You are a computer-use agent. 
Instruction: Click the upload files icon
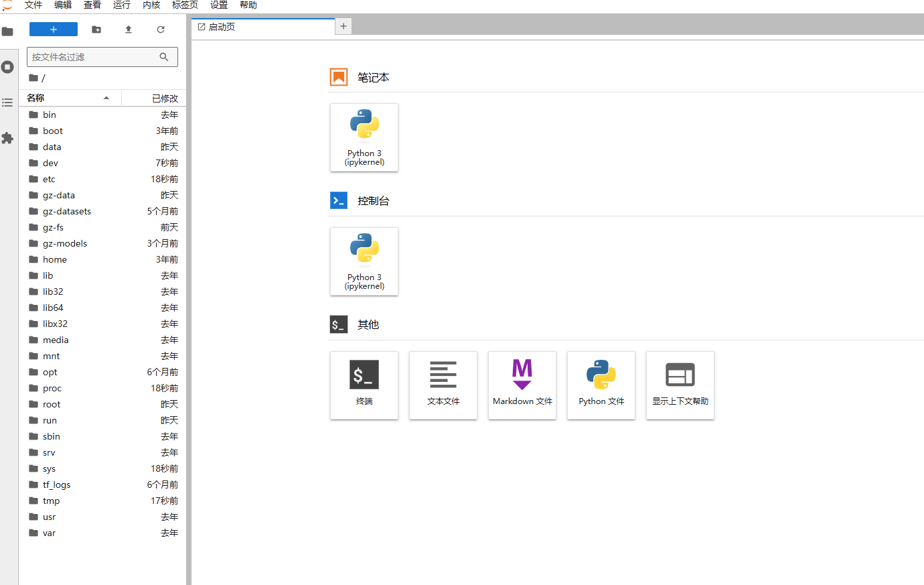(129, 29)
